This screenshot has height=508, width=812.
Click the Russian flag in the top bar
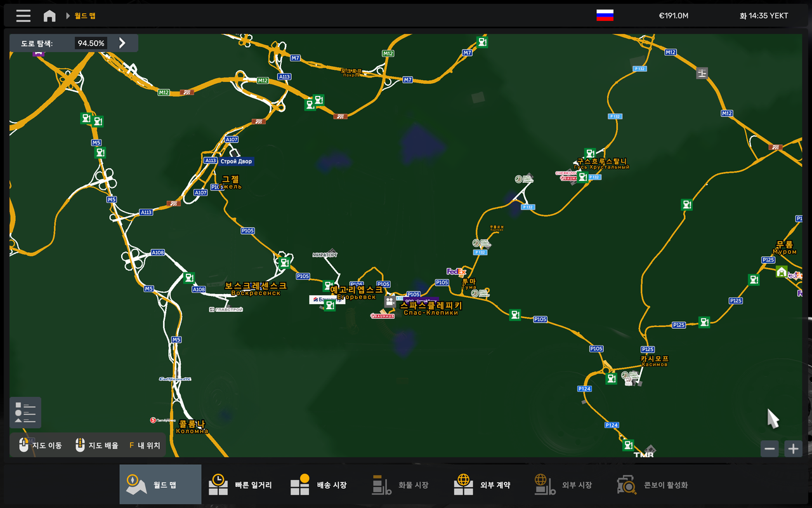click(605, 15)
